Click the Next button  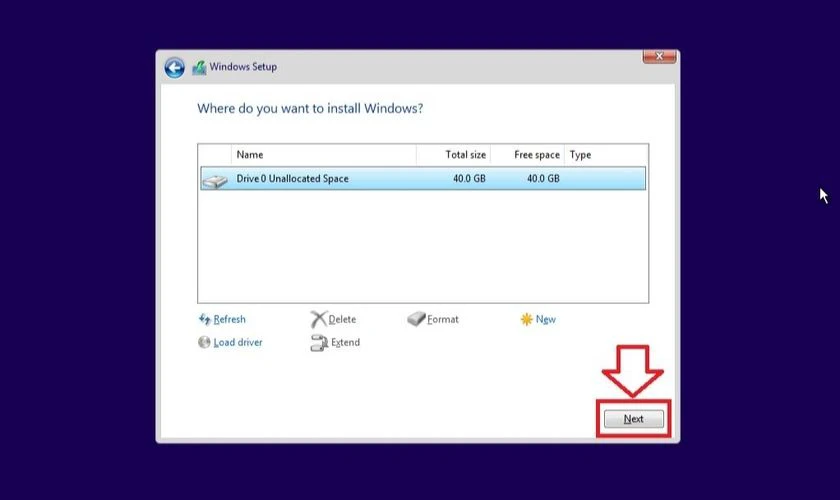[634, 419]
